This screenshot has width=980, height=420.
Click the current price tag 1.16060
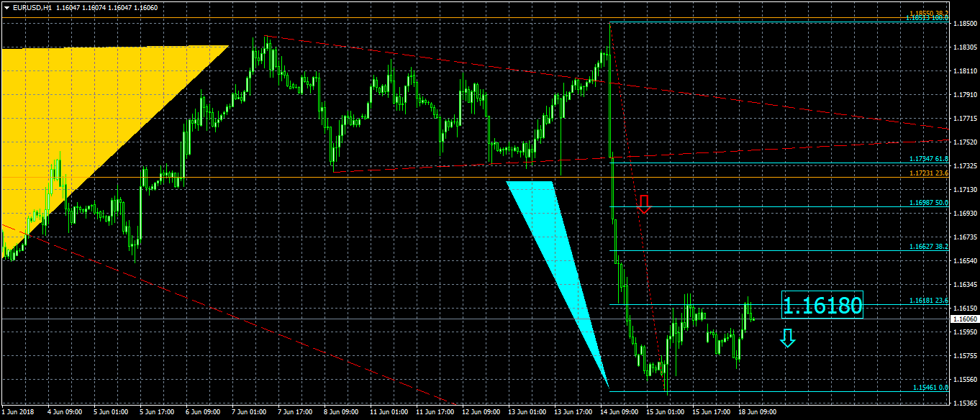coord(964,319)
